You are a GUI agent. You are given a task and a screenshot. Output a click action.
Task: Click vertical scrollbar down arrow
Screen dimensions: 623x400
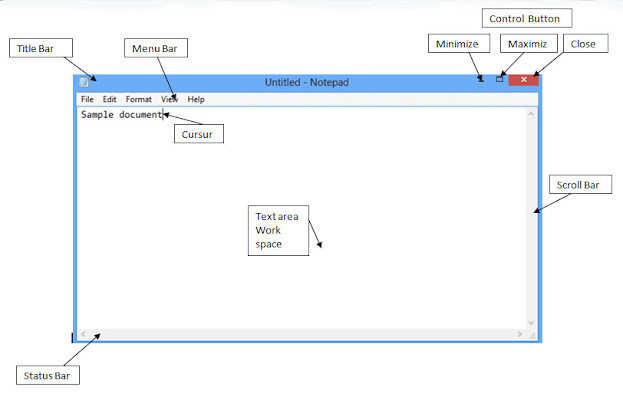pyautogui.click(x=531, y=323)
